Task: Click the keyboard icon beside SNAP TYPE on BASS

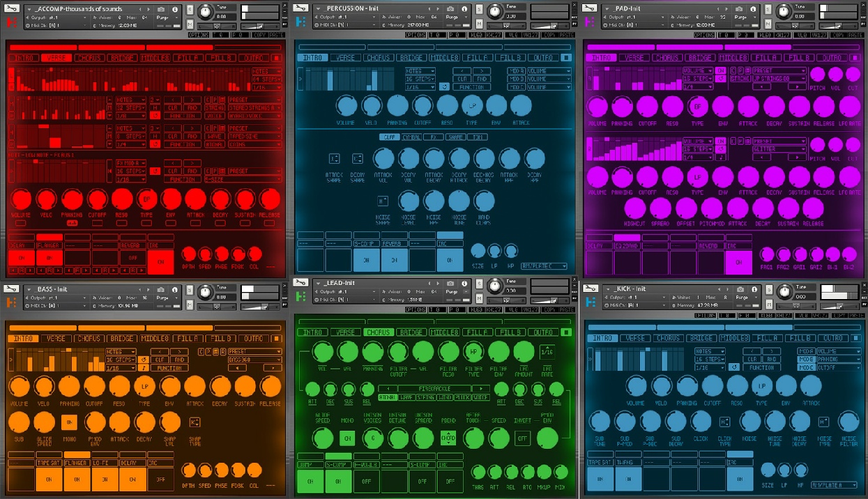Action: pyautogui.click(x=194, y=422)
